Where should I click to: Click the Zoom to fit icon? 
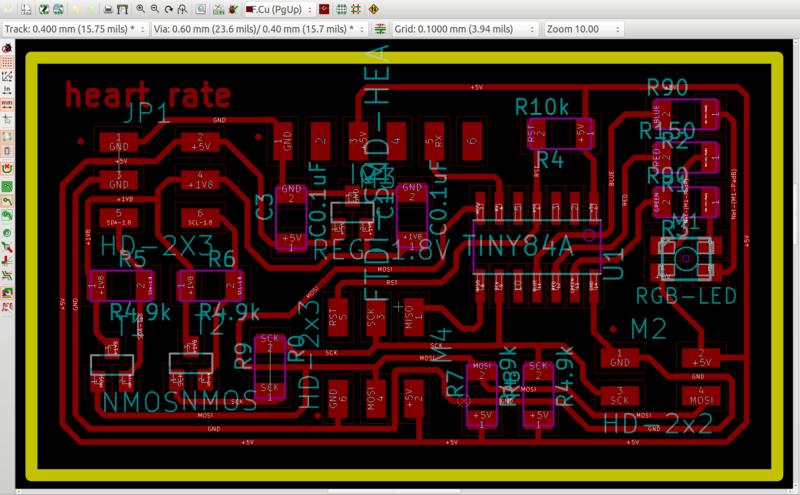click(x=182, y=9)
